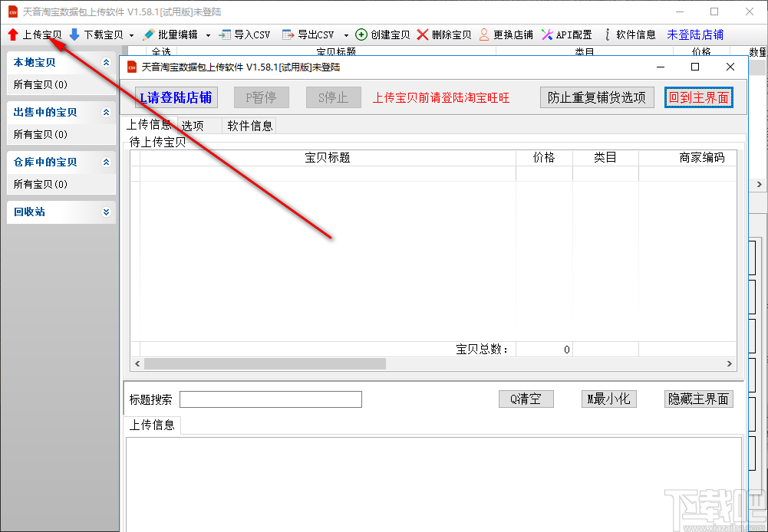Click the 上传宝贝 toolbar label
The width and height of the screenshot is (768, 532).
tap(42, 34)
